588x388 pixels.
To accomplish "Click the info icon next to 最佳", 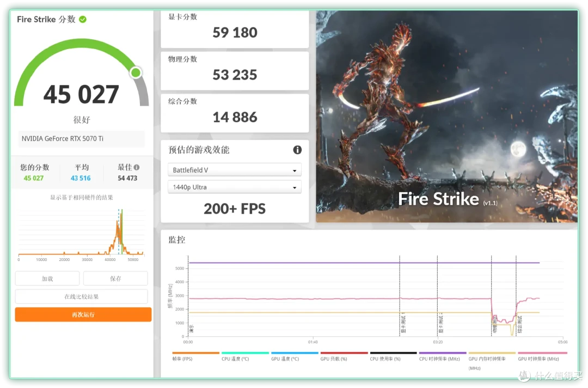I will tap(137, 167).
